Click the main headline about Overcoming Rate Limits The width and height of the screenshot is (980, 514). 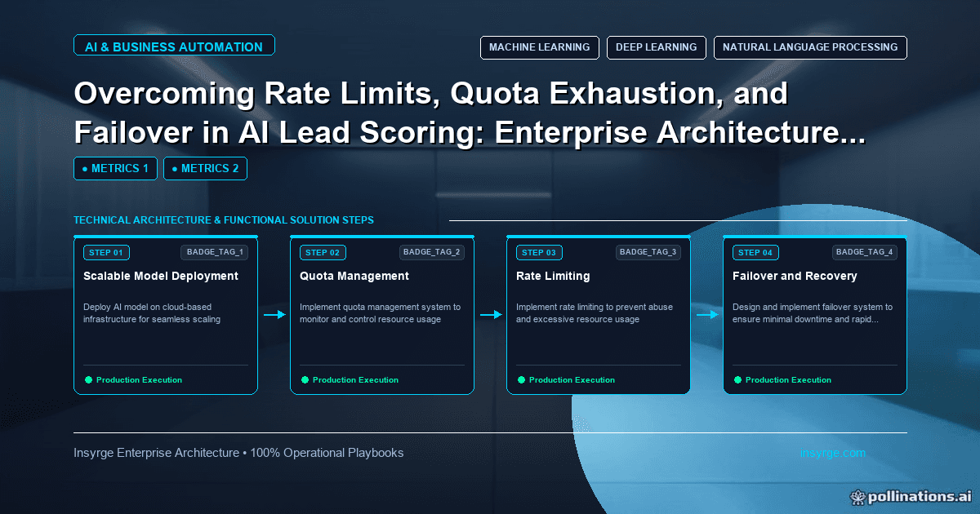pyautogui.click(x=470, y=113)
